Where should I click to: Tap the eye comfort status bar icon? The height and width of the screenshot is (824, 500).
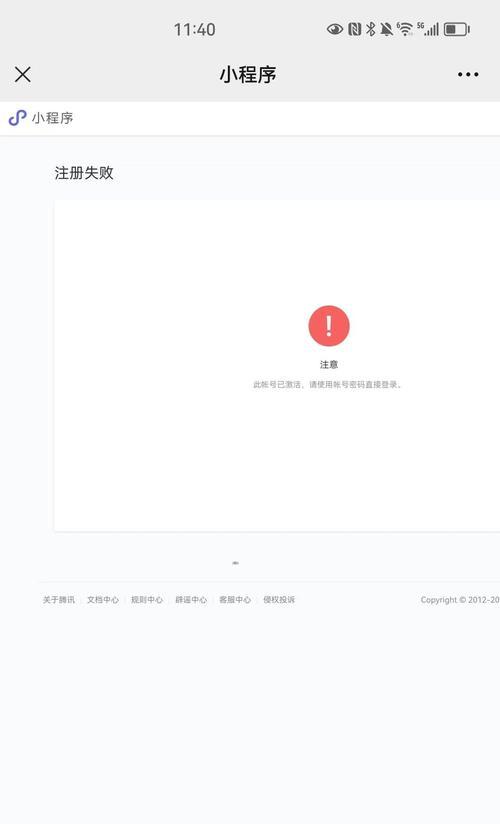point(335,29)
